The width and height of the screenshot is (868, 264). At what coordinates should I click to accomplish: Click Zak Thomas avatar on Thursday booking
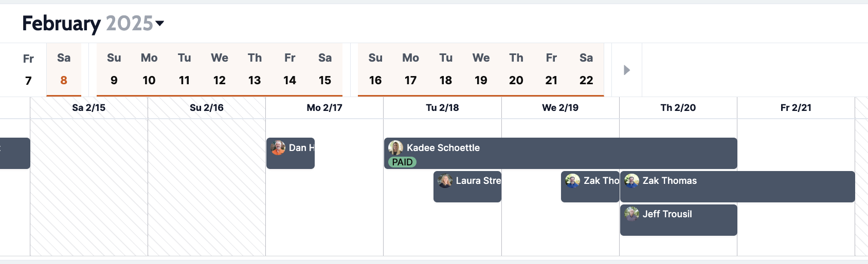point(632,181)
